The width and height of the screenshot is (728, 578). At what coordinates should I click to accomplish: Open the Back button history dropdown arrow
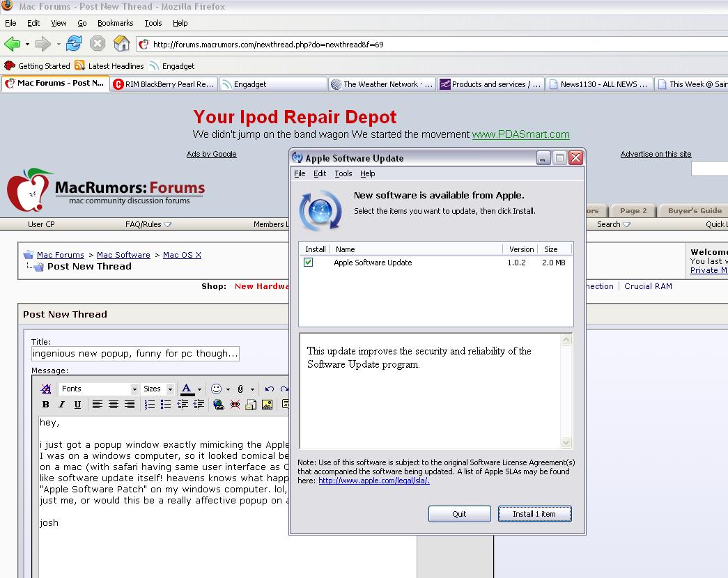click(27, 44)
